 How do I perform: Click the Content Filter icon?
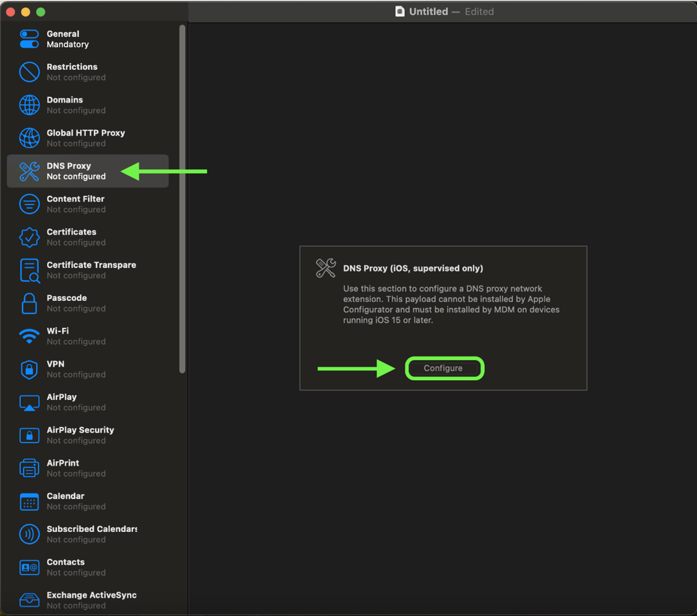click(29, 204)
